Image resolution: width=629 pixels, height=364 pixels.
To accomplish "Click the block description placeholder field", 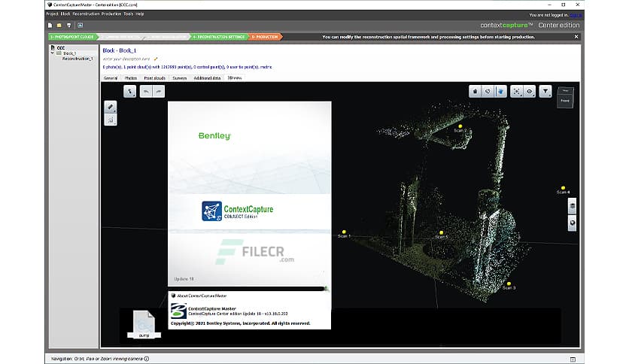I will point(126,59).
